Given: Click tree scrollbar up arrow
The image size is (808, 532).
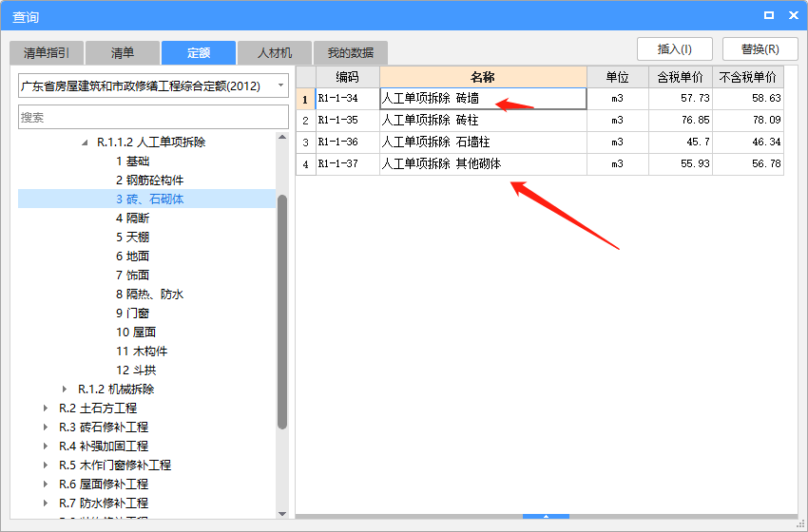Looking at the screenshot, I should click(x=282, y=137).
